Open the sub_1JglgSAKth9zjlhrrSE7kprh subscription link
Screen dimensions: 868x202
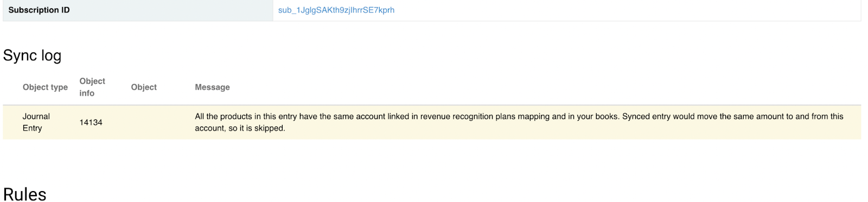pyautogui.click(x=336, y=10)
